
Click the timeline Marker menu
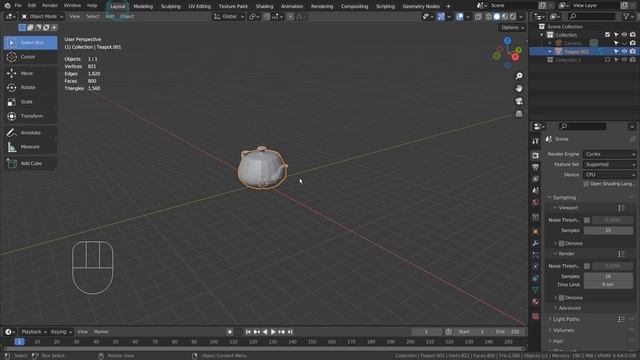click(x=101, y=332)
